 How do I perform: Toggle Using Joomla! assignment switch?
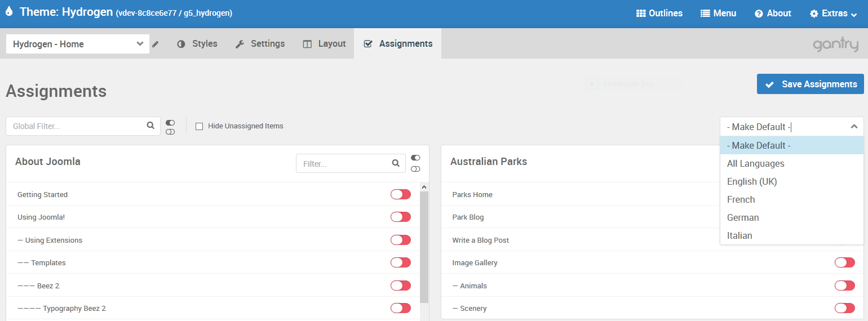[401, 217]
